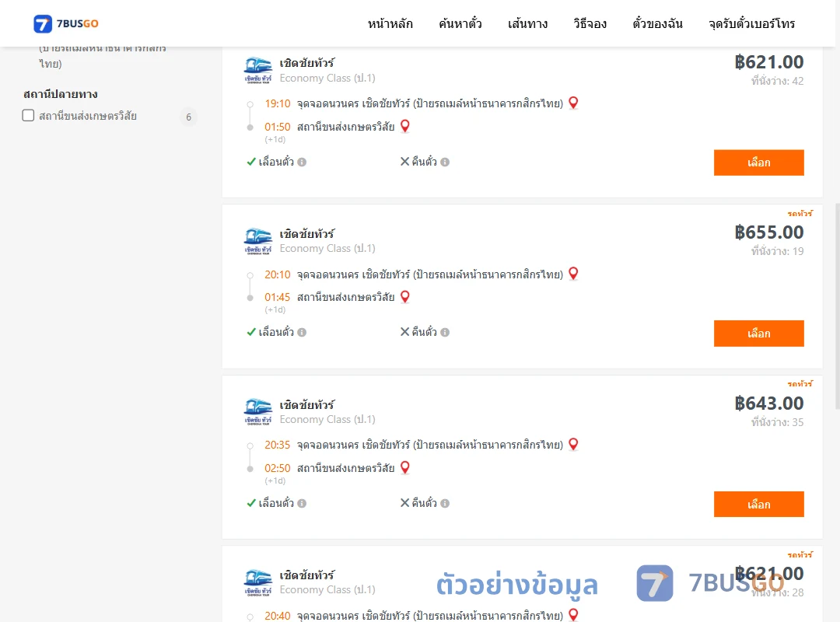Click the page vertical scrollbar thumb

click(838, 306)
